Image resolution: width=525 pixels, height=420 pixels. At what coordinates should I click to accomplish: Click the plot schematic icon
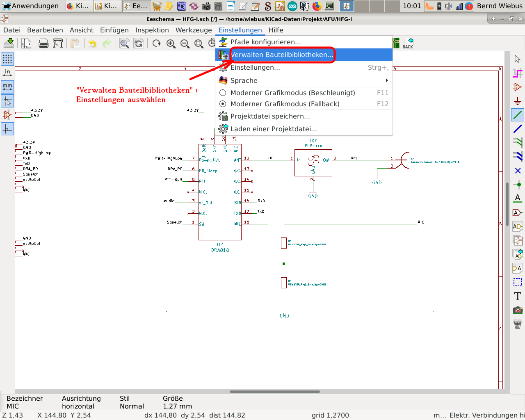pos(58,43)
